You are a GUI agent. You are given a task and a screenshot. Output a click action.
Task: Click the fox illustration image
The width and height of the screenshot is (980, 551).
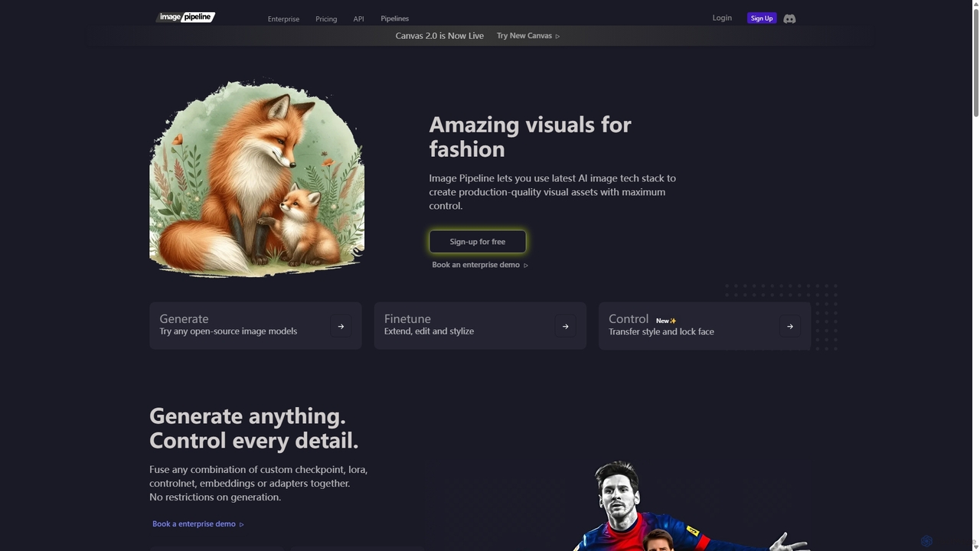click(256, 178)
